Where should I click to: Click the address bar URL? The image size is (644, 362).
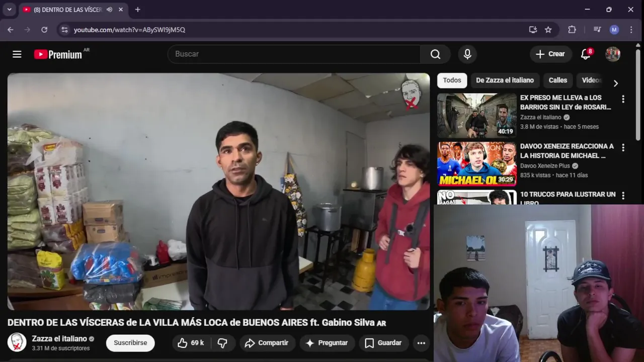tap(129, 30)
